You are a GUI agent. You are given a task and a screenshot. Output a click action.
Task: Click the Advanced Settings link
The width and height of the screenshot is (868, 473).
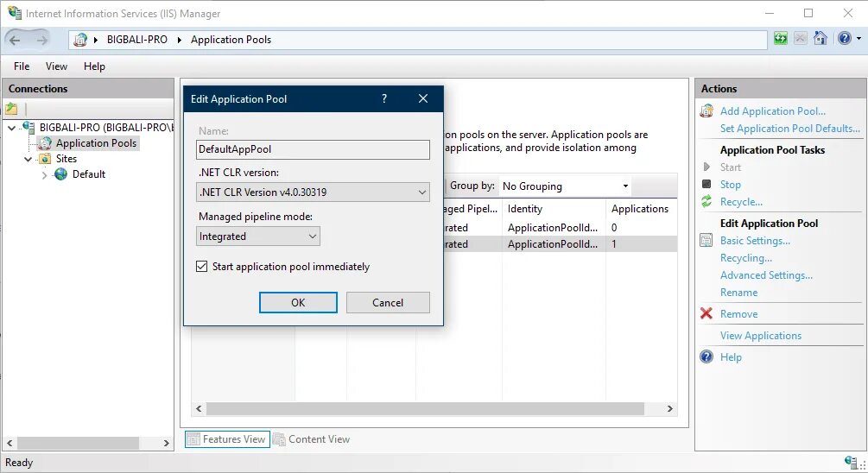[x=766, y=275]
